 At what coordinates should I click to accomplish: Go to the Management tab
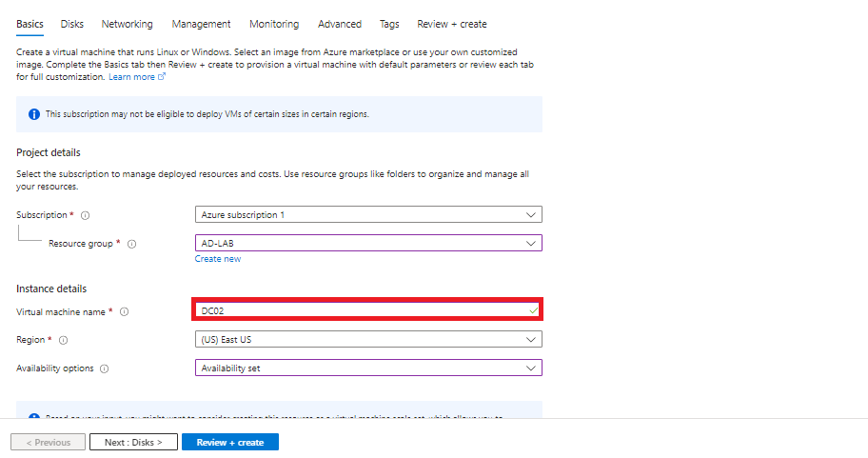(201, 24)
